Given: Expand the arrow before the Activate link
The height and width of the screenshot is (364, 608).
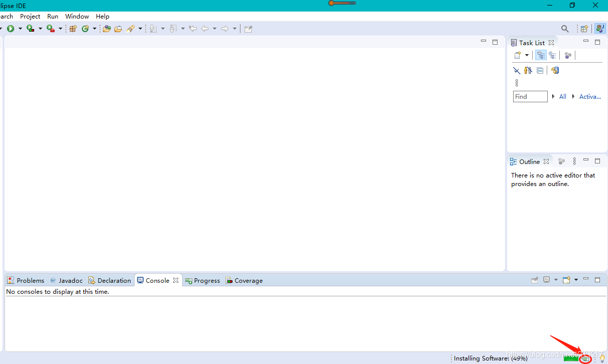Looking at the screenshot, I should [x=573, y=96].
